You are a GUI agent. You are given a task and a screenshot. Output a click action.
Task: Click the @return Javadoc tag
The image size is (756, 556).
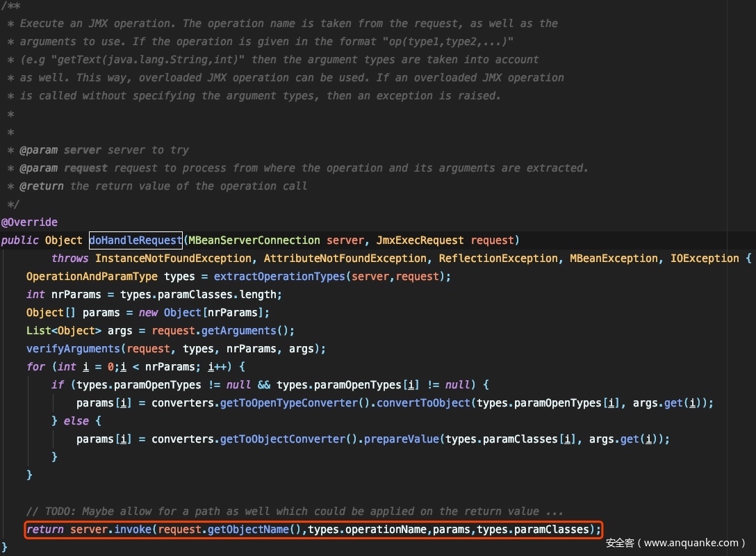pos(42,186)
